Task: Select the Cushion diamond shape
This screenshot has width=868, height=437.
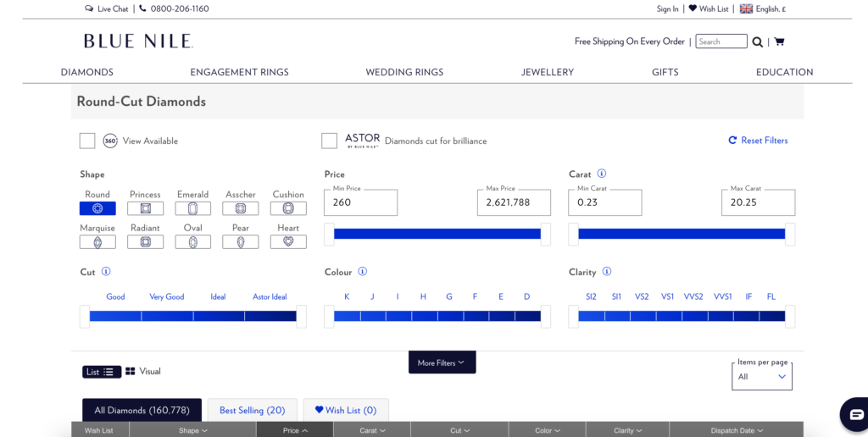Action: pyautogui.click(x=288, y=208)
